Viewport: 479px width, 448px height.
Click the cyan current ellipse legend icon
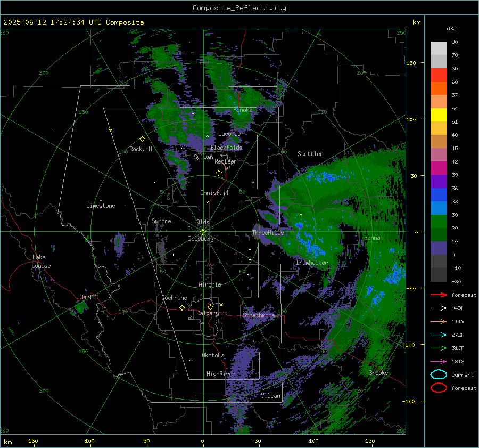click(439, 374)
